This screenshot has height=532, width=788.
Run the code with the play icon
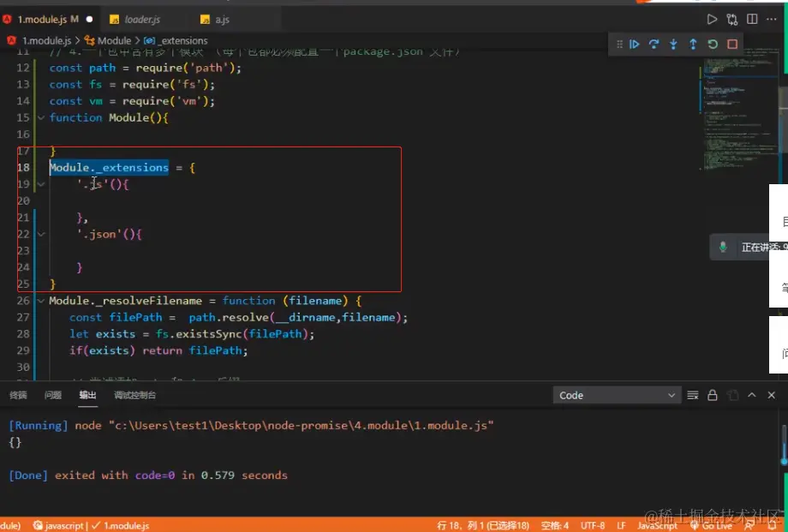coord(712,19)
